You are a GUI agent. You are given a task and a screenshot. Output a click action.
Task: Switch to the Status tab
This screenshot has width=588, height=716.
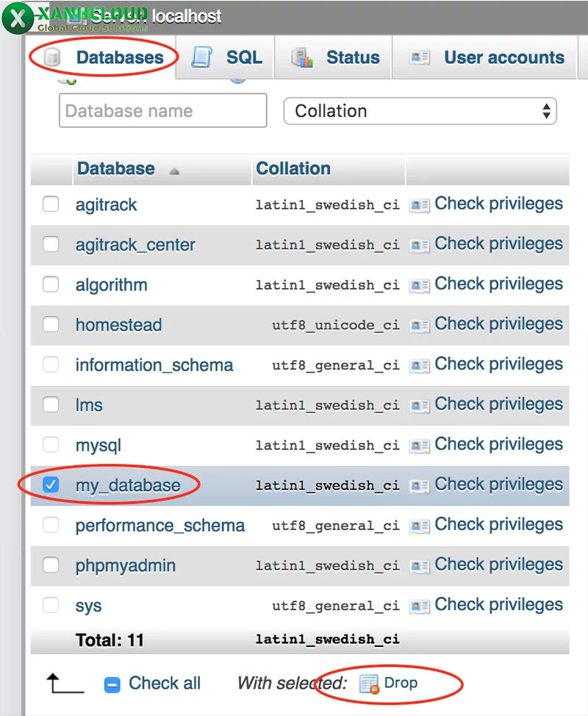(x=351, y=57)
